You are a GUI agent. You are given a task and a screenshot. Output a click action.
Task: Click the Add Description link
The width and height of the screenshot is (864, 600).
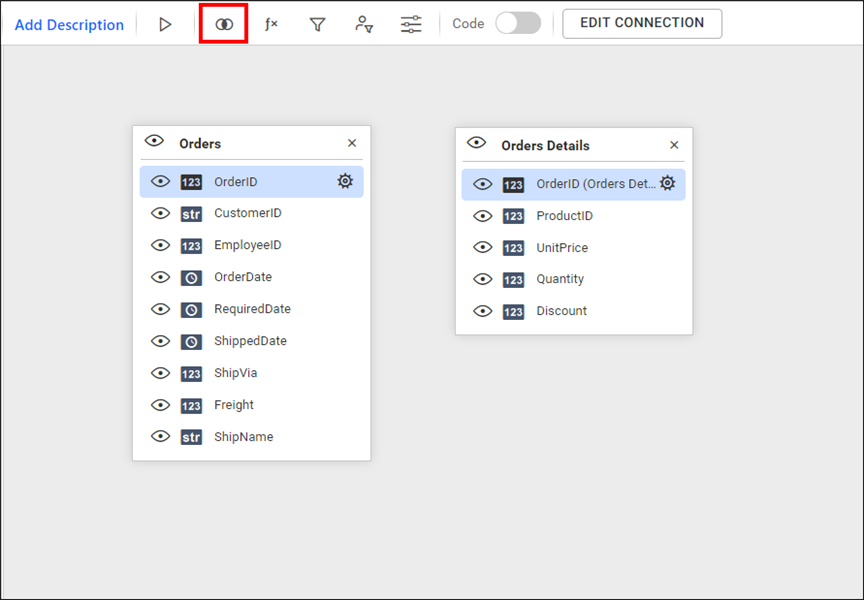click(69, 25)
